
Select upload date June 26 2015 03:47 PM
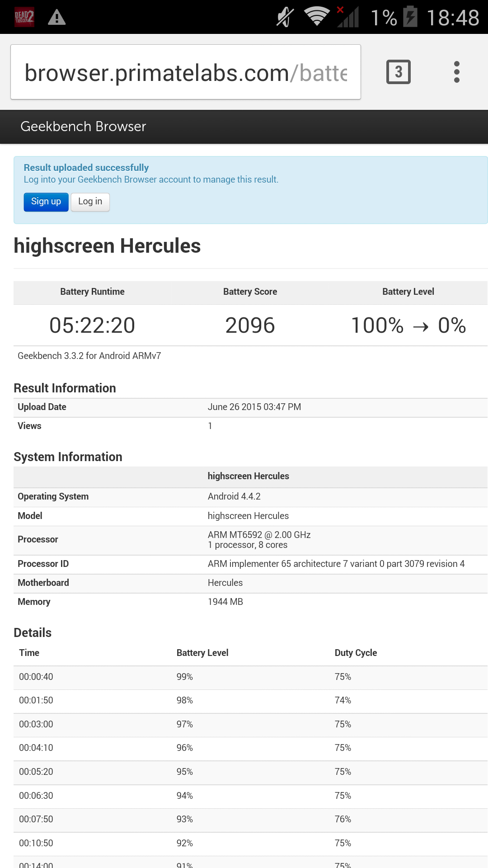254,407
